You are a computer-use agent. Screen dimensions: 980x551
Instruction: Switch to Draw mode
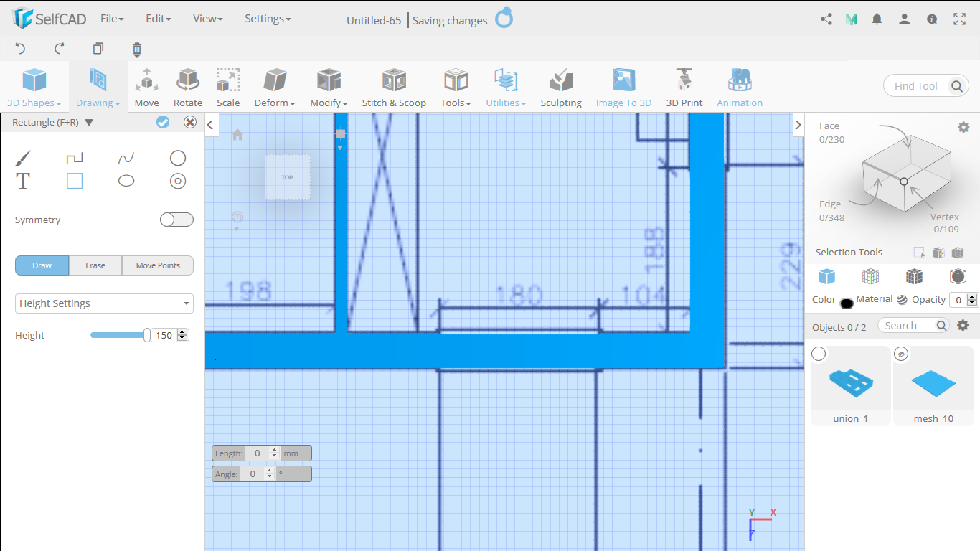[x=42, y=265]
